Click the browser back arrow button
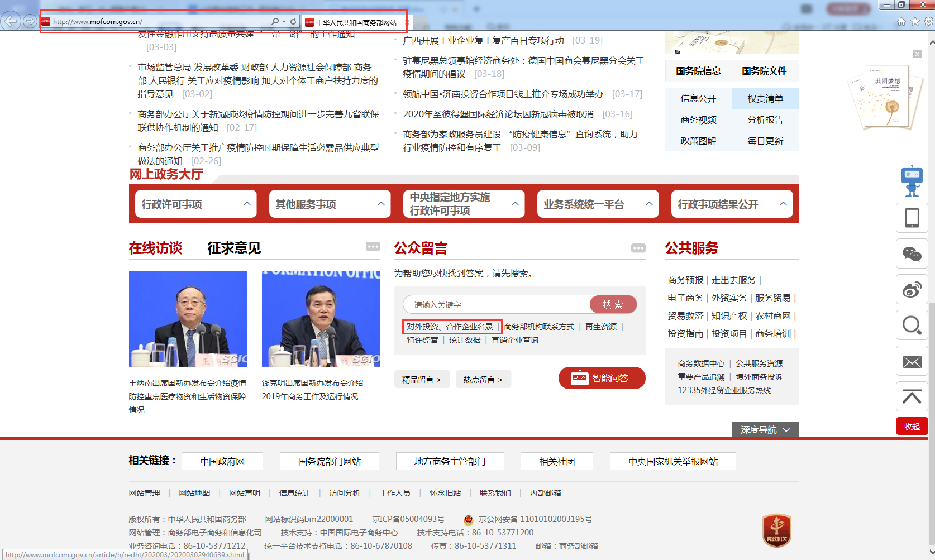This screenshot has height=560, width=935. coord(11,22)
